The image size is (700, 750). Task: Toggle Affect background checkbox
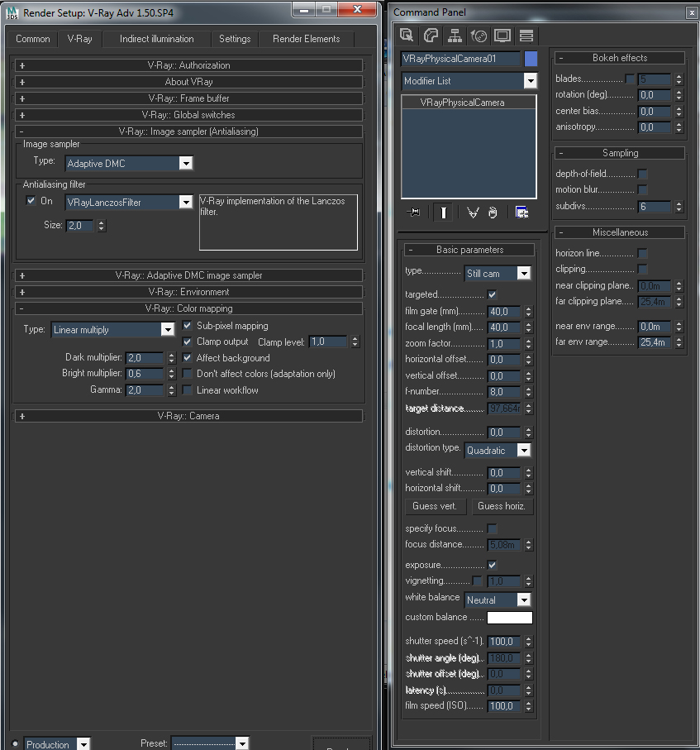(x=187, y=358)
